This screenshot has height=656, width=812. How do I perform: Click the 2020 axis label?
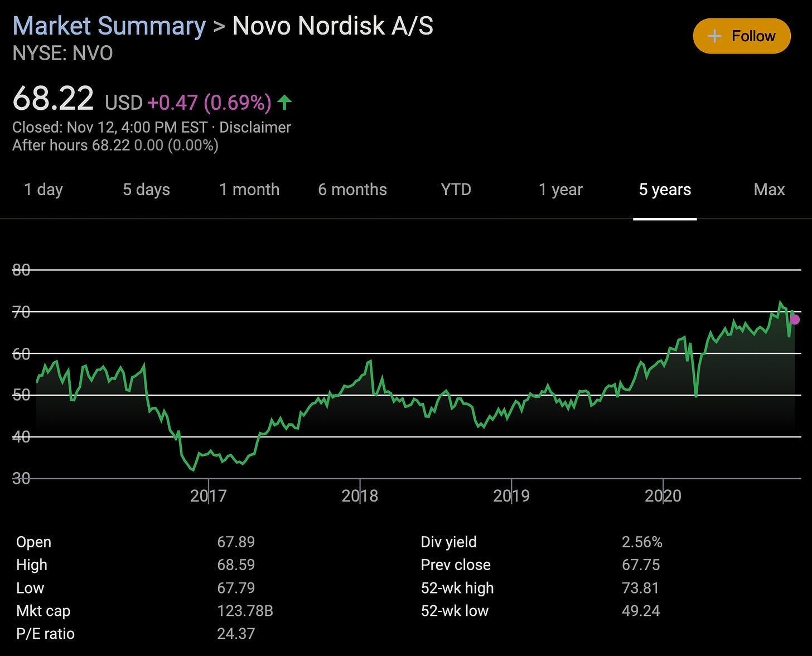(663, 495)
